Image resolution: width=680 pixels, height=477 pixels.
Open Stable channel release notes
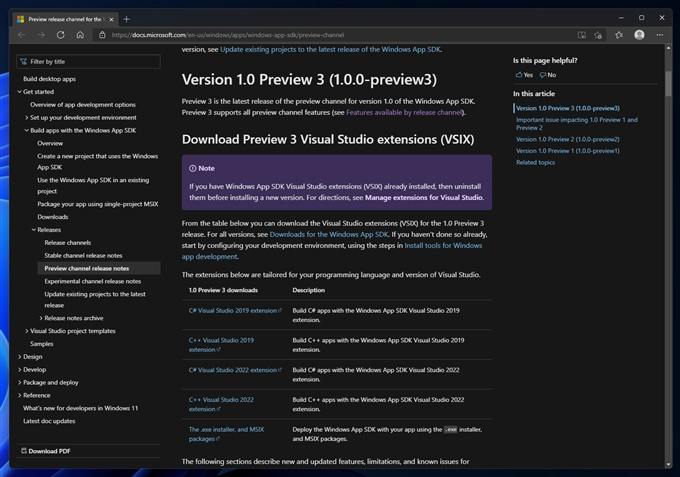83,255
